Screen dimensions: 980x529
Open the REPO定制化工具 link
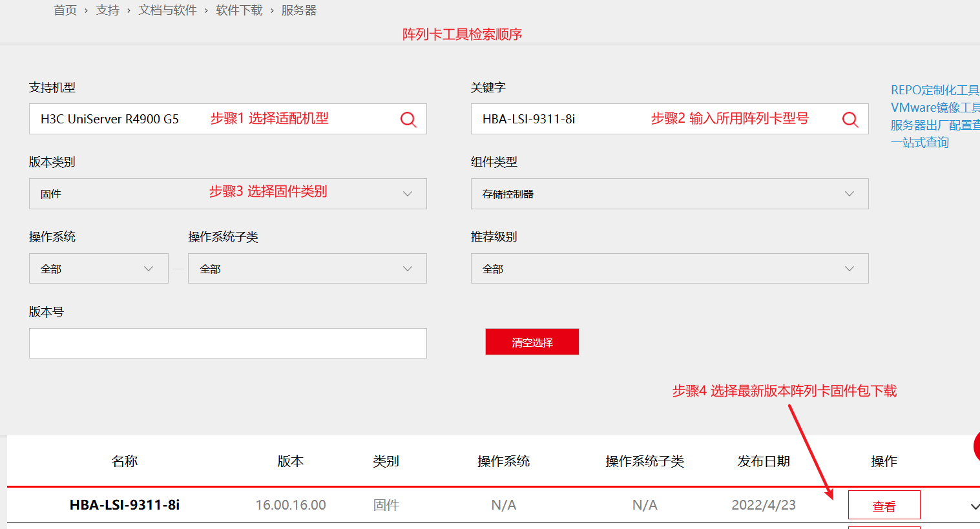tap(934, 90)
